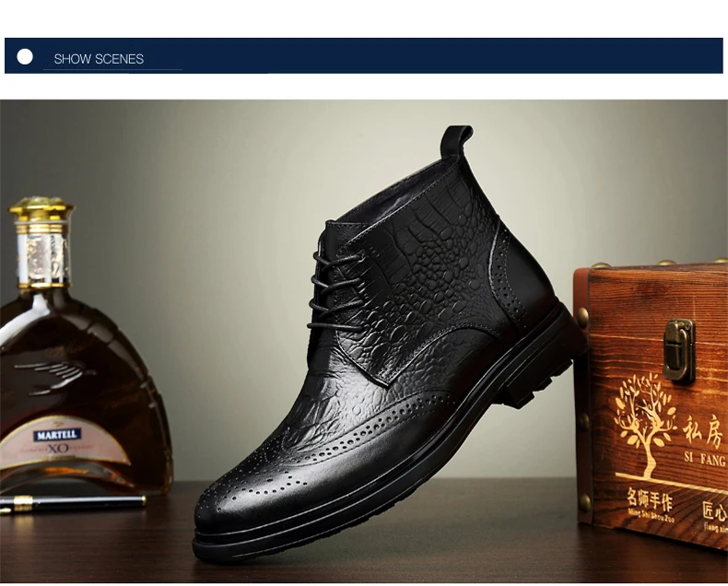
Task: Click the dark navy section banner
Action: point(363,55)
